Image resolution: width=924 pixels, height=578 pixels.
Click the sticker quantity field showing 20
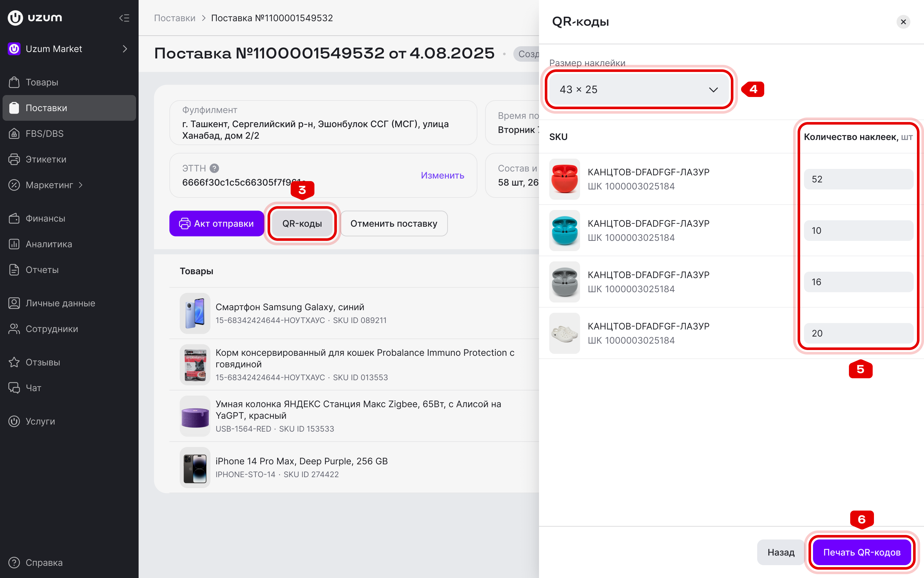pyautogui.click(x=858, y=333)
